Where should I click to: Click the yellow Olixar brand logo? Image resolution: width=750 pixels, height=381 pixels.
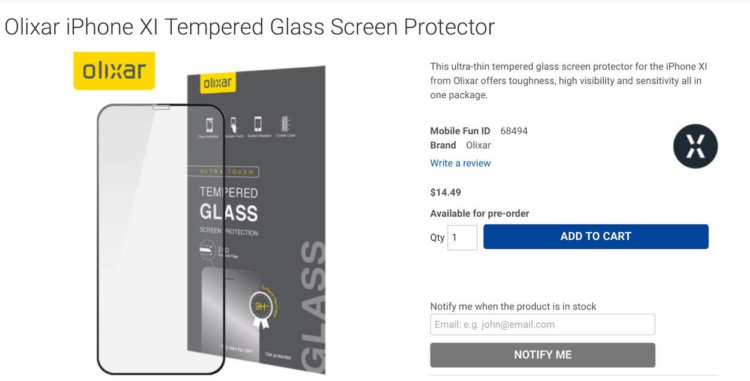(114, 71)
